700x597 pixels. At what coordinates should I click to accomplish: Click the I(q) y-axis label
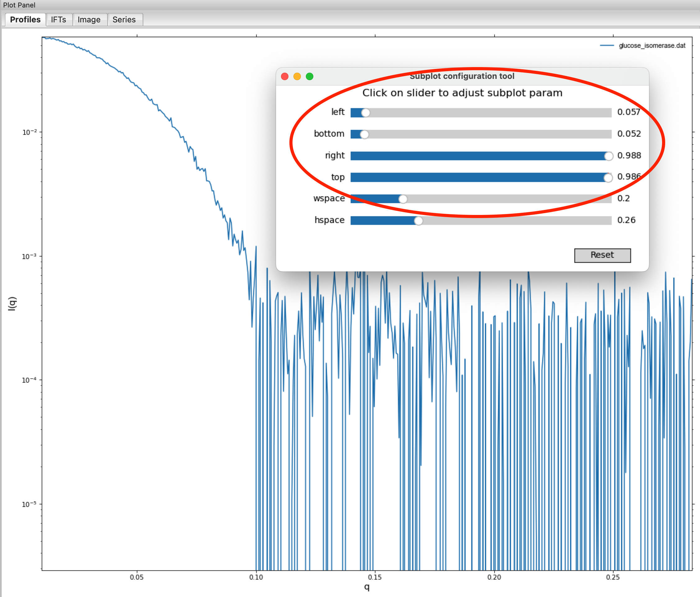point(12,303)
